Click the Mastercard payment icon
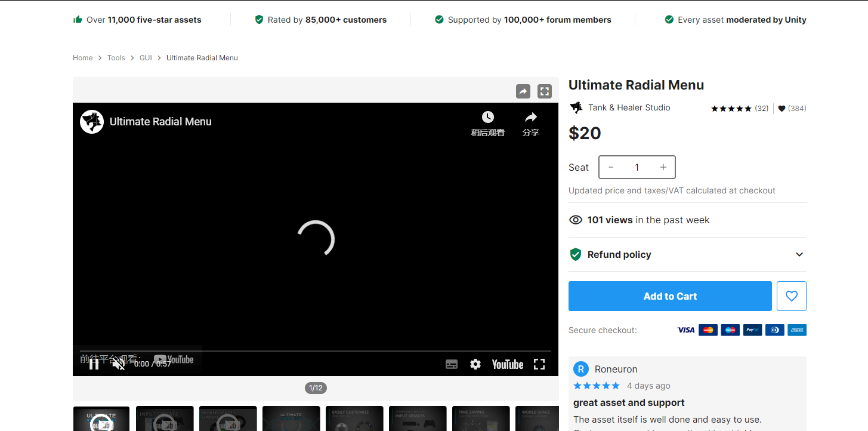868x431 pixels. click(x=708, y=330)
